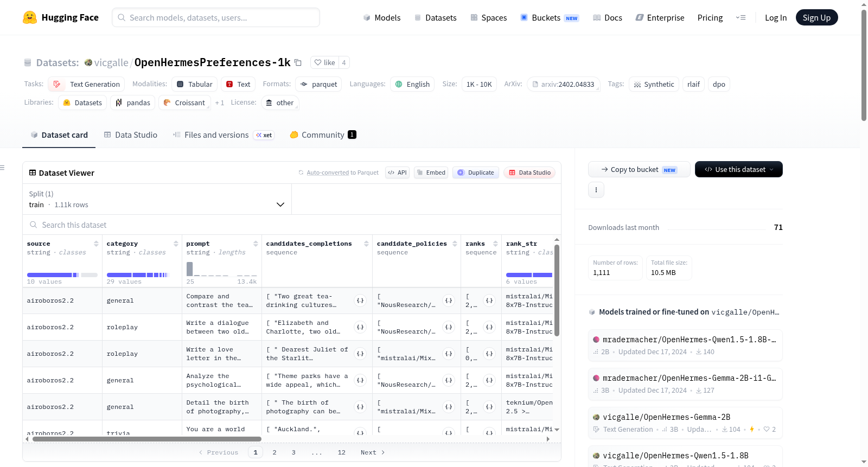The width and height of the screenshot is (868, 467).
Task: Focus the Search this dataset field
Action: (x=292, y=225)
